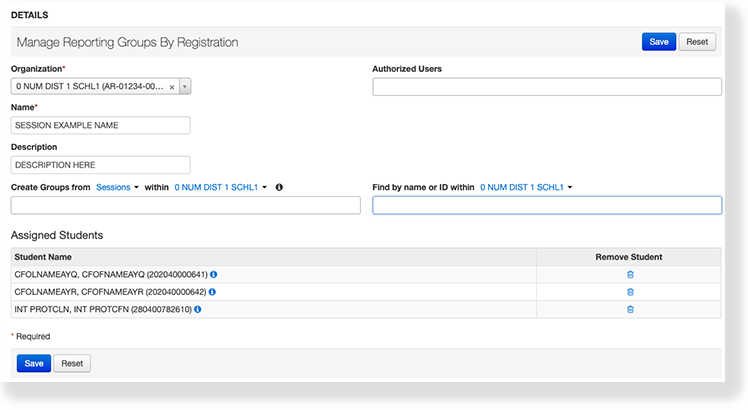
Task: Click into the Description text field
Action: [x=100, y=165]
